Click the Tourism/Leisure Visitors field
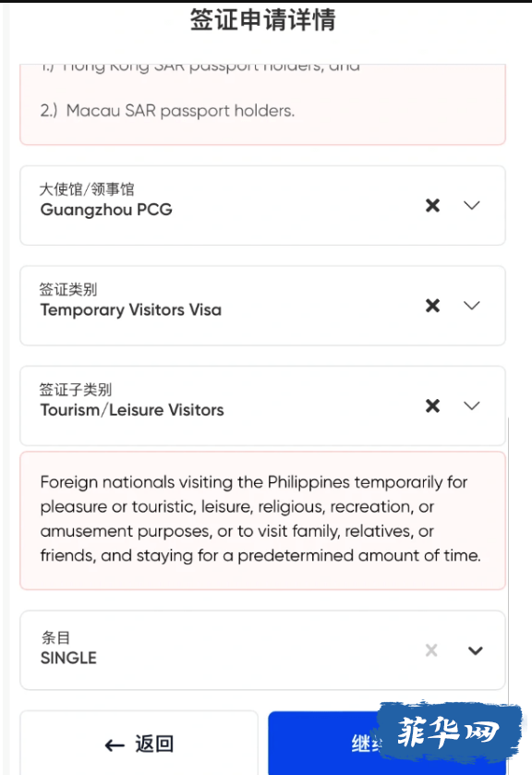Screen dimensions: 532x775 (x=262, y=406)
